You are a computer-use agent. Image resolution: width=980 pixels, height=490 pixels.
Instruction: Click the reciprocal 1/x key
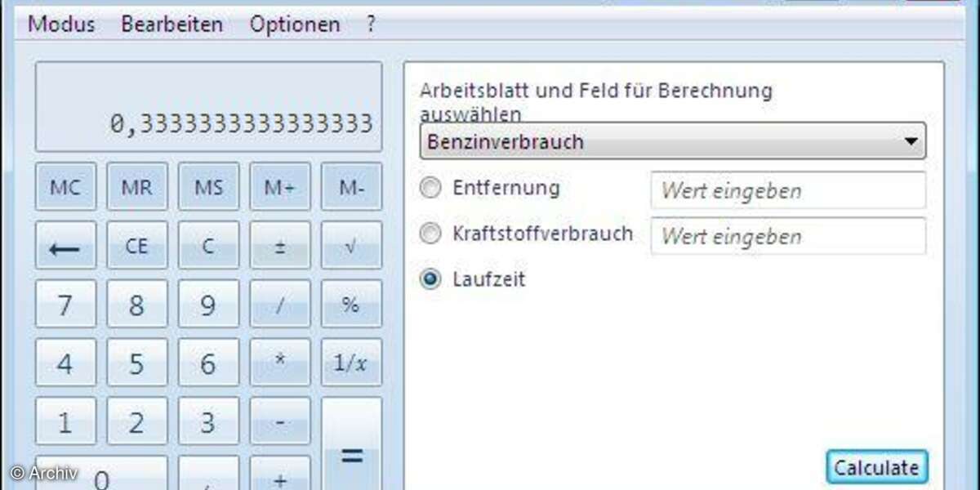click(351, 363)
